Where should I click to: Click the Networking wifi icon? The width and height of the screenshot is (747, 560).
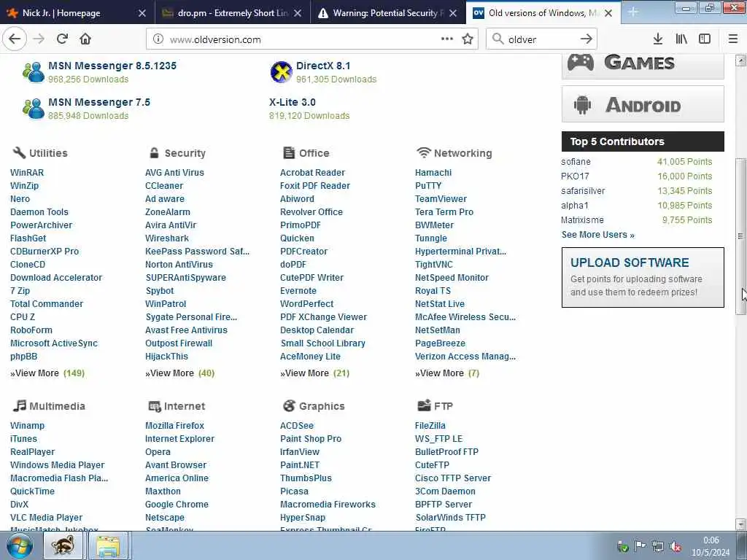click(x=424, y=152)
